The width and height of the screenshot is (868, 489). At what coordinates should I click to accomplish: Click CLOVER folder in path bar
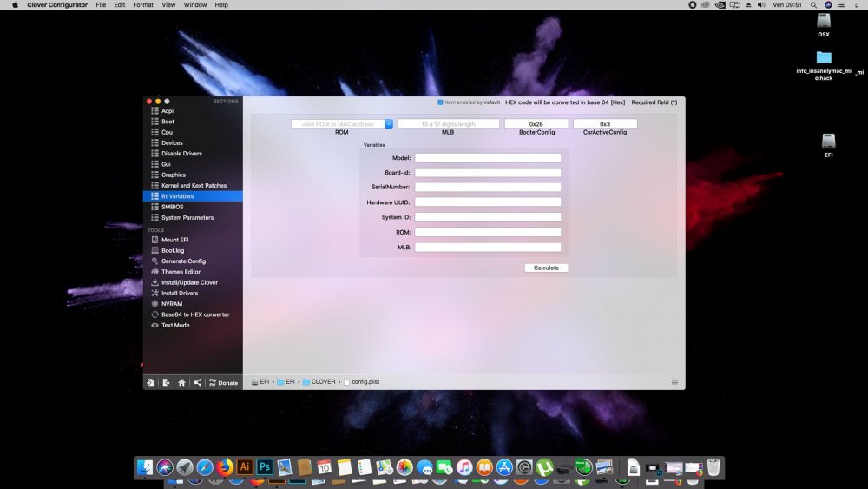(x=319, y=382)
